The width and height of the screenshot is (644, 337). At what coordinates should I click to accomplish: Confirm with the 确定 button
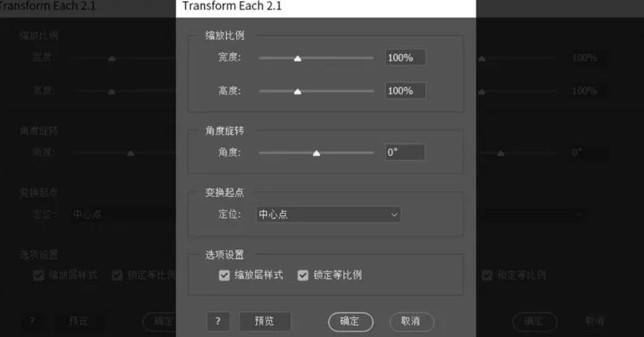pyautogui.click(x=350, y=321)
